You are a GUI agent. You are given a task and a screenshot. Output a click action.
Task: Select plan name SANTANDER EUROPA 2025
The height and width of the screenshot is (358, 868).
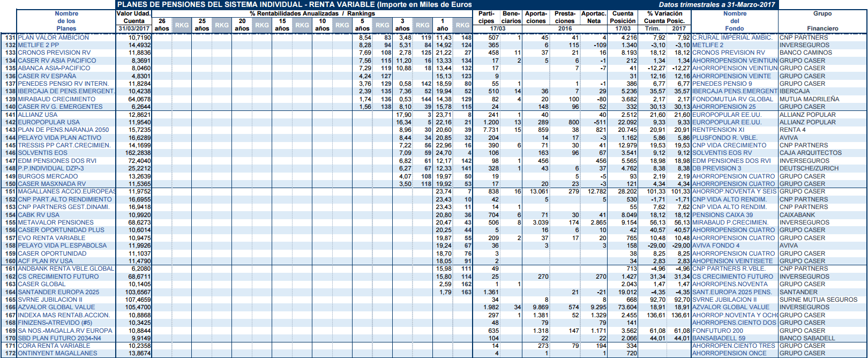(58, 292)
